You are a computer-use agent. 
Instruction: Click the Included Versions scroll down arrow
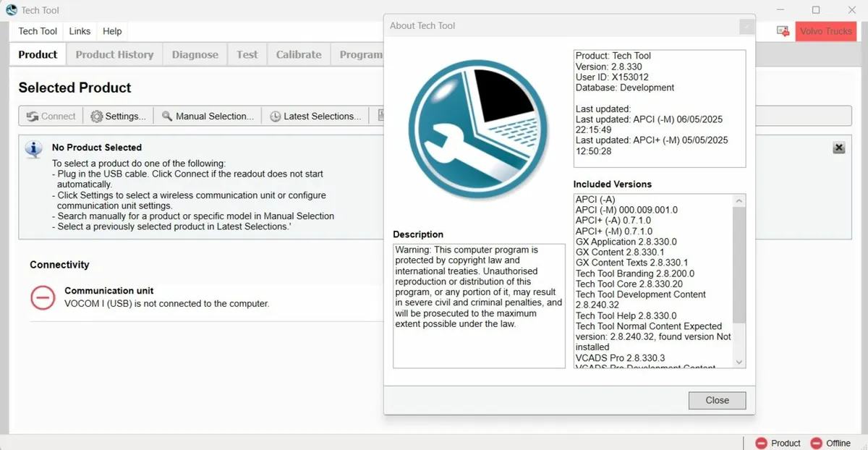pyautogui.click(x=739, y=362)
